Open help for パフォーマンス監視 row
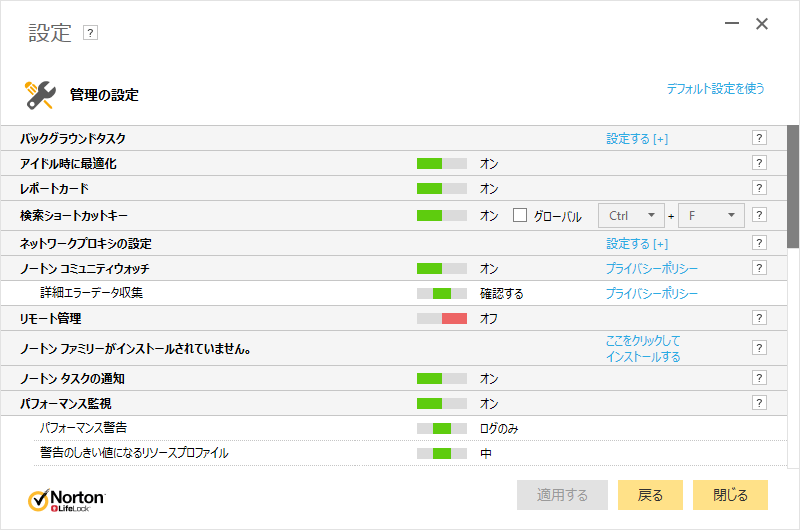800x530 pixels. pyautogui.click(x=759, y=403)
